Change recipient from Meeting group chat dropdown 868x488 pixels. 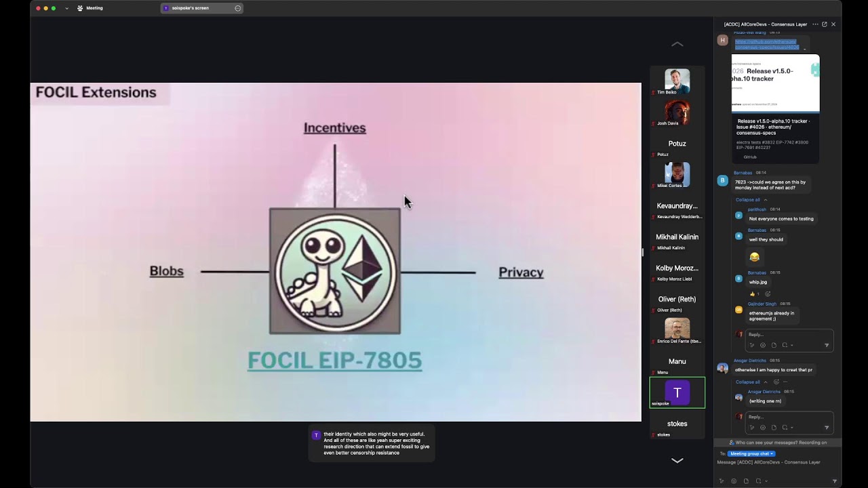click(x=751, y=453)
